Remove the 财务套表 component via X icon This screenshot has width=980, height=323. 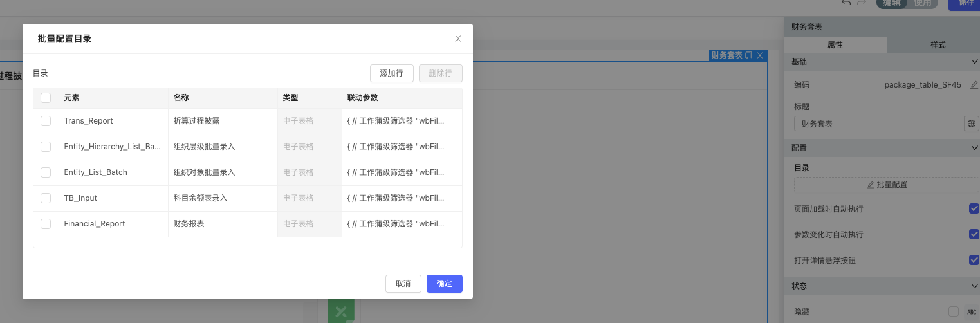coord(760,56)
